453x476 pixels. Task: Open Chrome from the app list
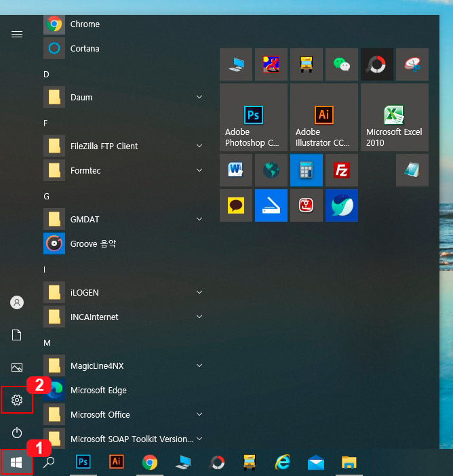point(123,24)
